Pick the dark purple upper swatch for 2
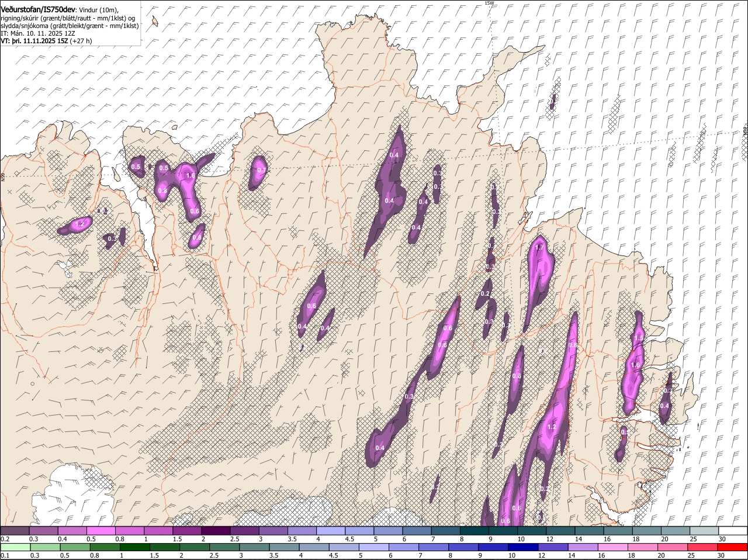748x560 pixels. point(216,530)
